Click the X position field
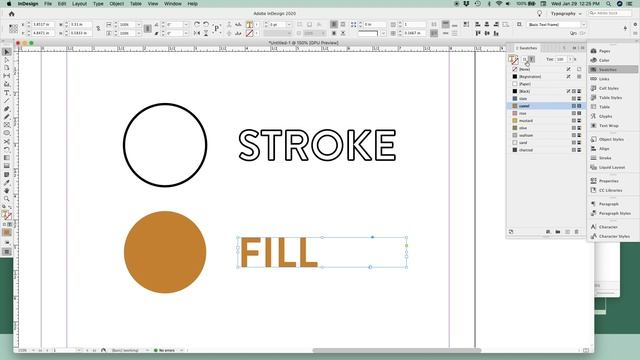The width and height of the screenshot is (640, 360). [42, 25]
